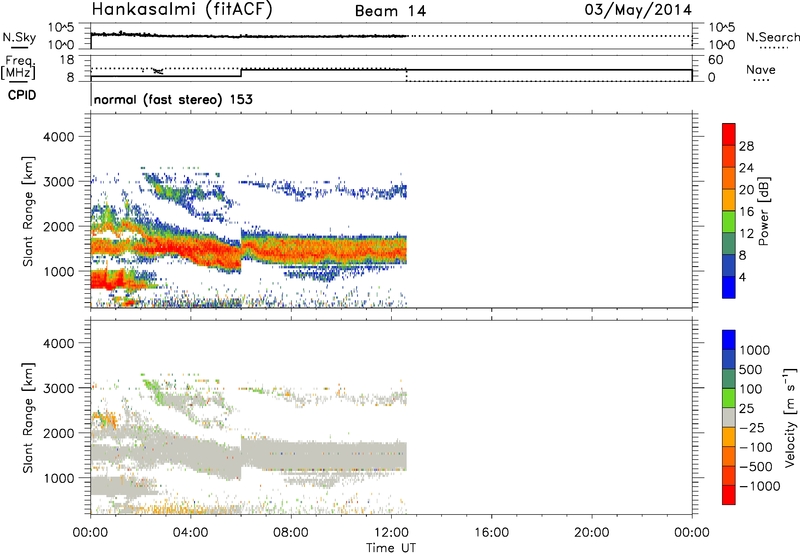Select the teal 8–12 dB Power color segment

[729, 244]
